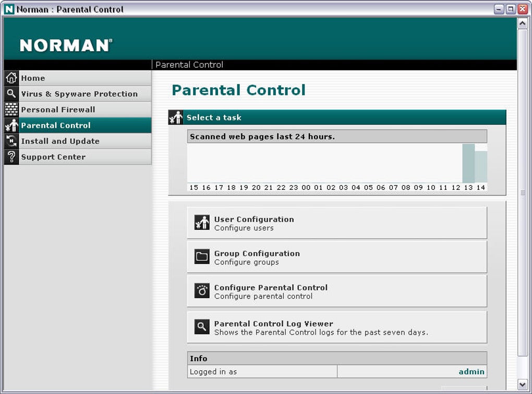Click the vertical scrollbar thumb
532x394 pixels.
523,193
